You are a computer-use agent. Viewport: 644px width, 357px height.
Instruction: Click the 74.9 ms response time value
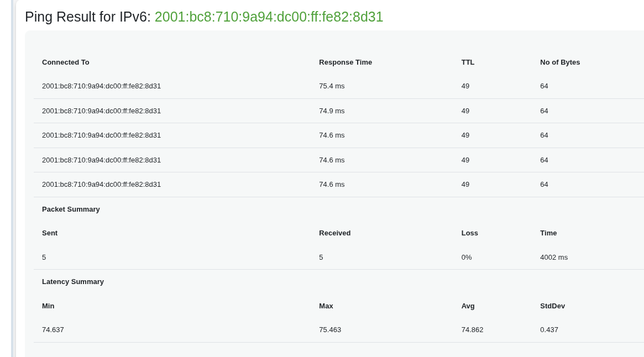[332, 111]
